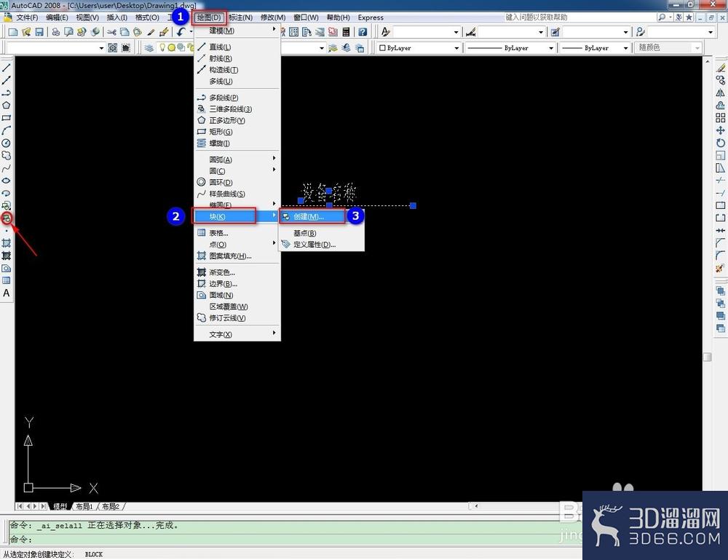Choose 面域(N) in the Draw menu
The image size is (728, 560).
click(x=237, y=296)
